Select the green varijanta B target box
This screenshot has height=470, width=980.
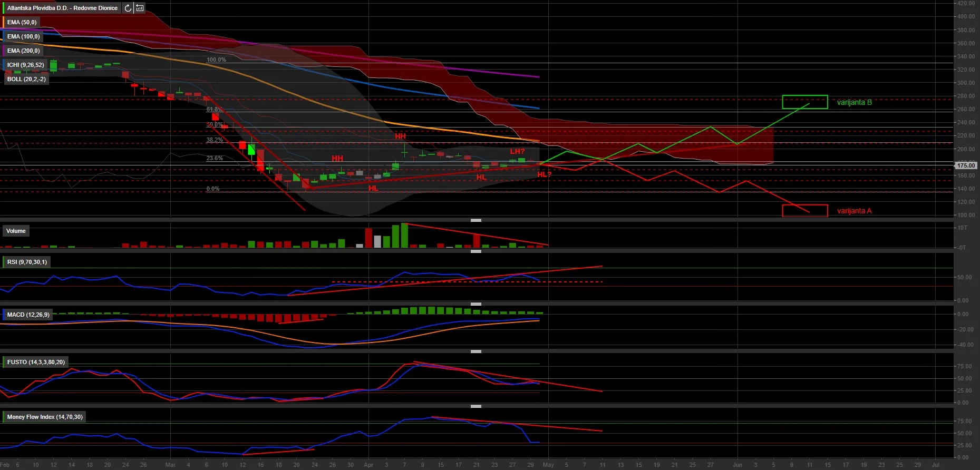click(x=804, y=102)
